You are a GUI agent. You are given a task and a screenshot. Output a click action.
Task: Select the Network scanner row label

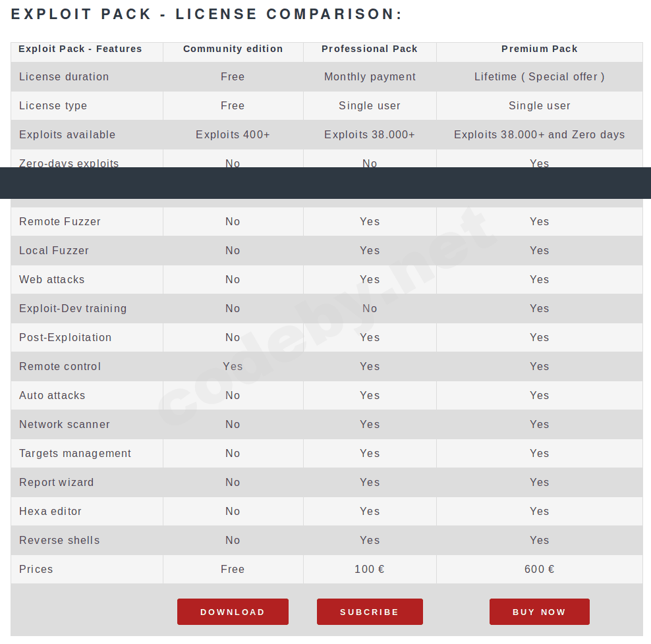pyautogui.click(x=65, y=425)
